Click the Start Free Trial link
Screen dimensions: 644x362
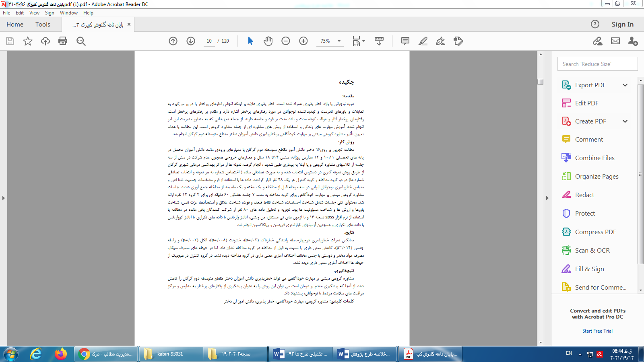point(597,331)
